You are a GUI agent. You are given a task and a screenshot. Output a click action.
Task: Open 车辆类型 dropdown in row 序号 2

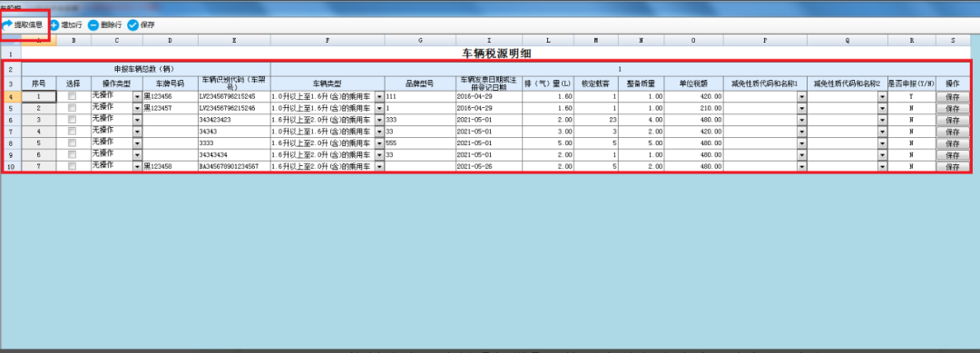(x=379, y=108)
